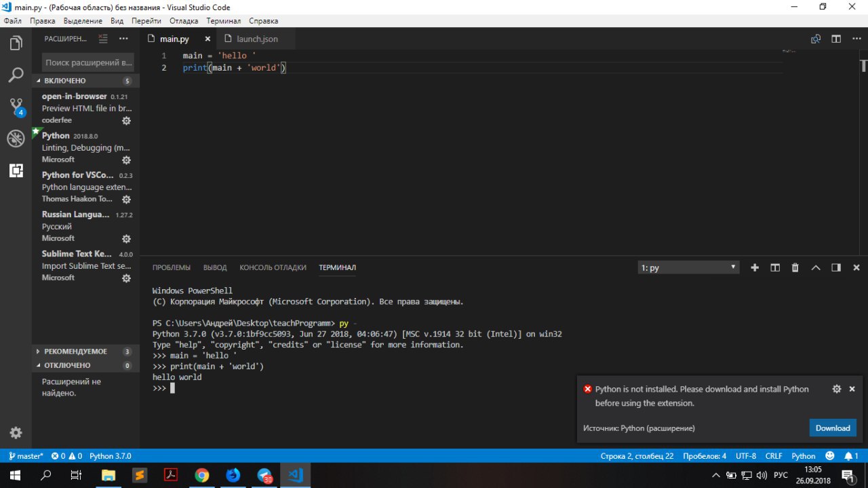This screenshot has width=868, height=488.
Task: Open editor more actions ellipsis menu
Action: (856, 39)
